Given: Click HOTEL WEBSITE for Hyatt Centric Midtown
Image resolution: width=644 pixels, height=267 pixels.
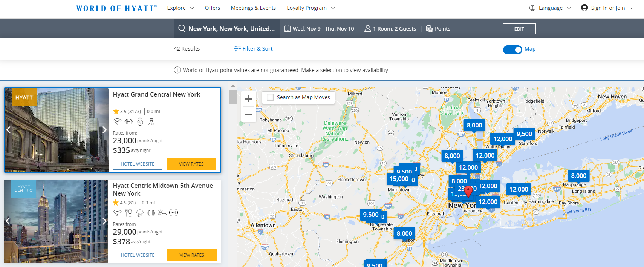Looking at the screenshot, I should [x=138, y=255].
